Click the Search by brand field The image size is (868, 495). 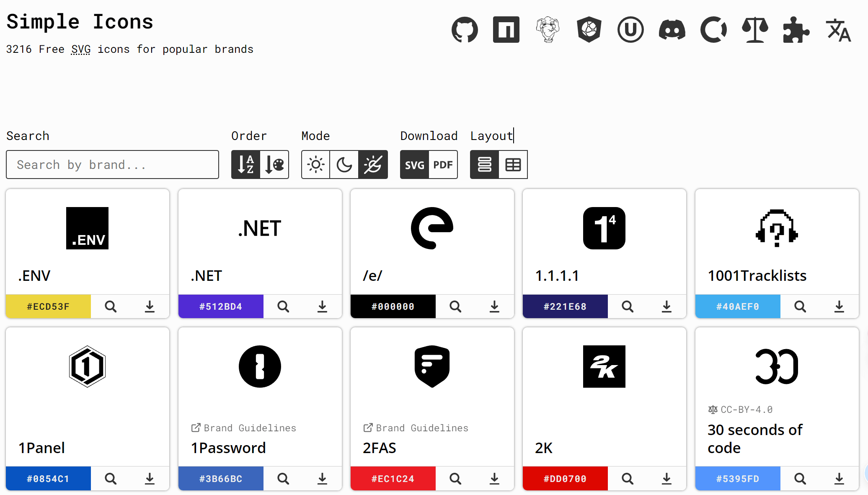[x=112, y=164]
